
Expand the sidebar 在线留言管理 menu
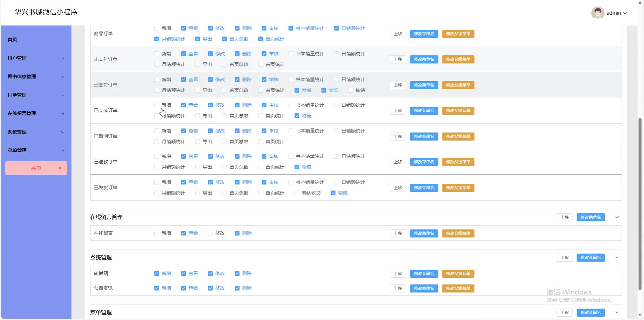(x=36, y=113)
